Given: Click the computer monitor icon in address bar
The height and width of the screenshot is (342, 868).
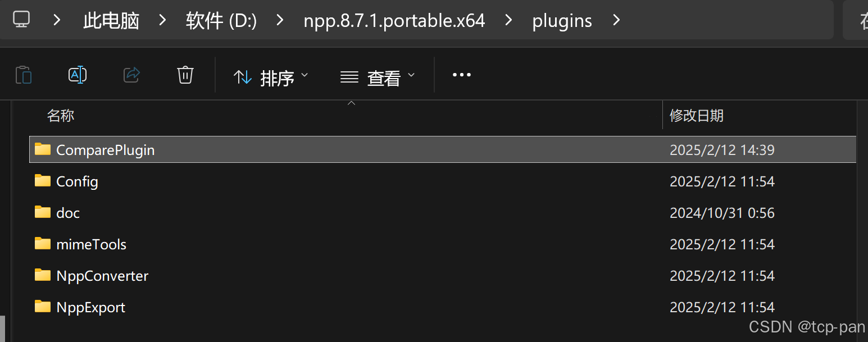Looking at the screenshot, I should [x=21, y=20].
